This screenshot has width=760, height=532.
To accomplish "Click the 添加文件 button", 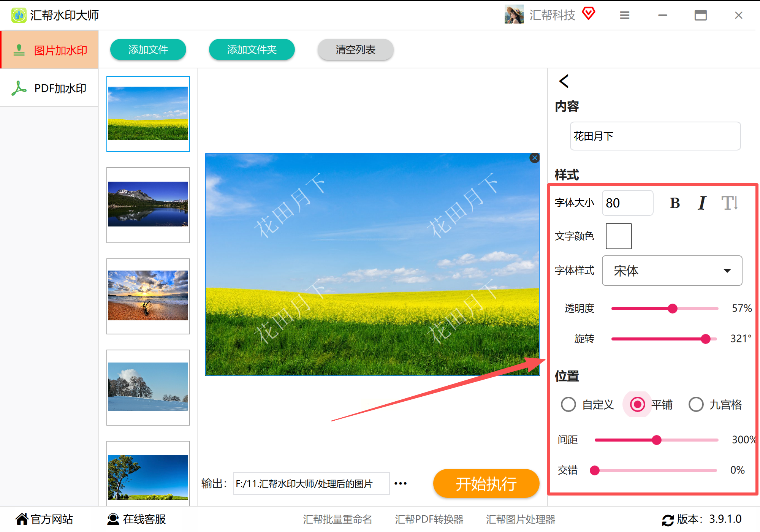I will tap(148, 49).
